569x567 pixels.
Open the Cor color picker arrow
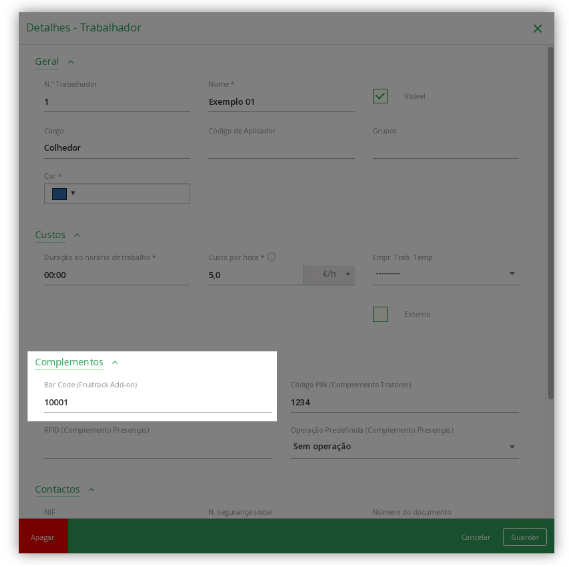73,193
